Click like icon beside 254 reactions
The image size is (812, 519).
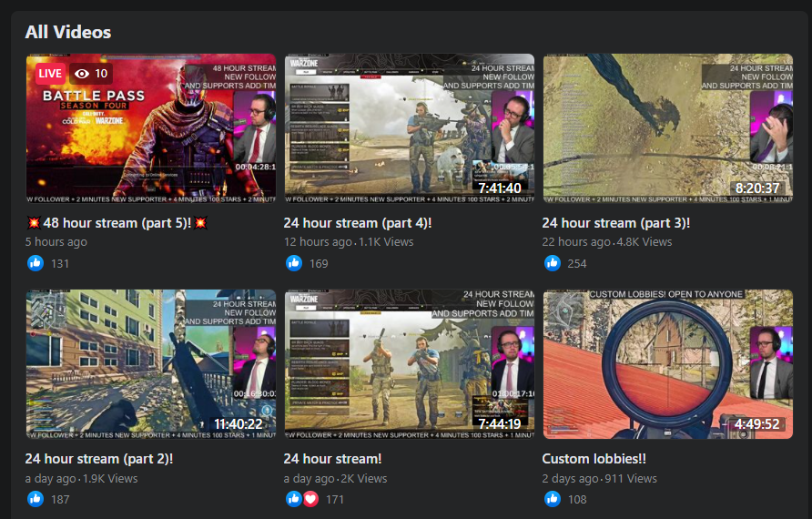pyautogui.click(x=552, y=263)
